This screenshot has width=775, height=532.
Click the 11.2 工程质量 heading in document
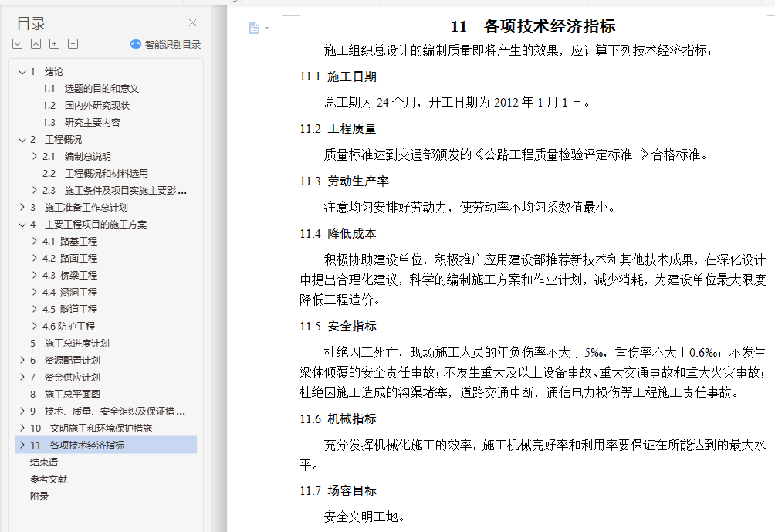pyautogui.click(x=338, y=129)
